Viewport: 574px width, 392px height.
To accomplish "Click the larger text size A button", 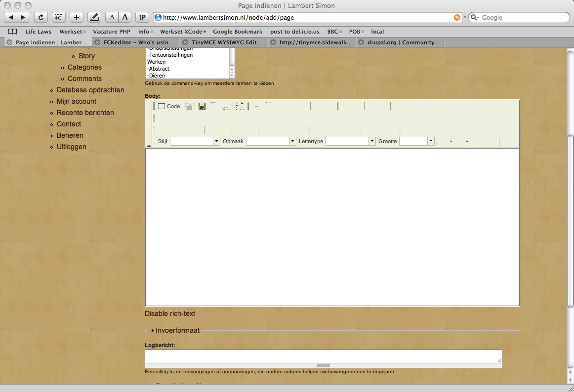I will coord(125,17).
